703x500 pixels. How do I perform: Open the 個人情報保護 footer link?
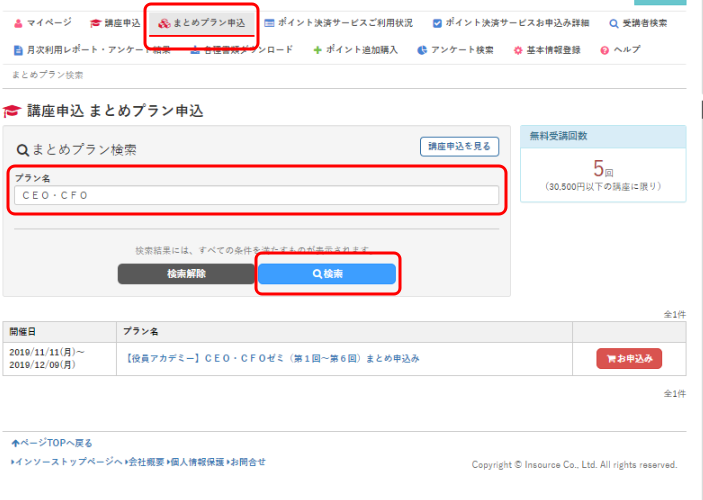click(197, 462)
